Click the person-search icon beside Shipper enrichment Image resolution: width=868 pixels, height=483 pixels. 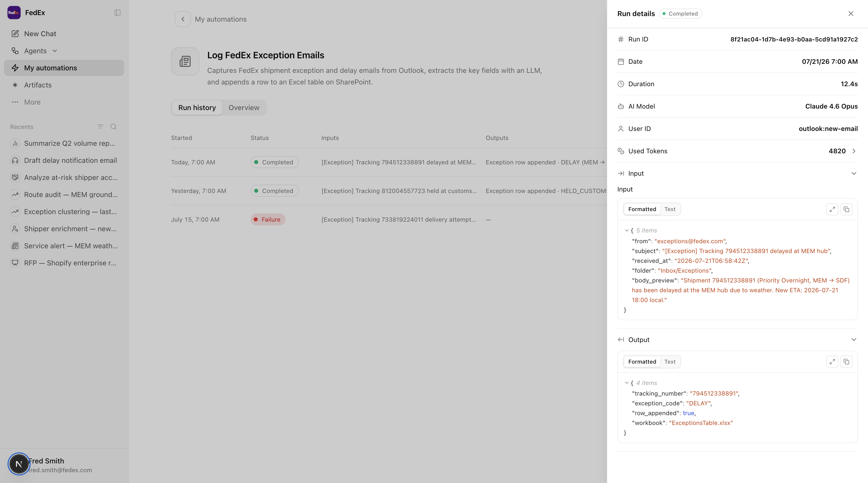click(x=15, y=229)
